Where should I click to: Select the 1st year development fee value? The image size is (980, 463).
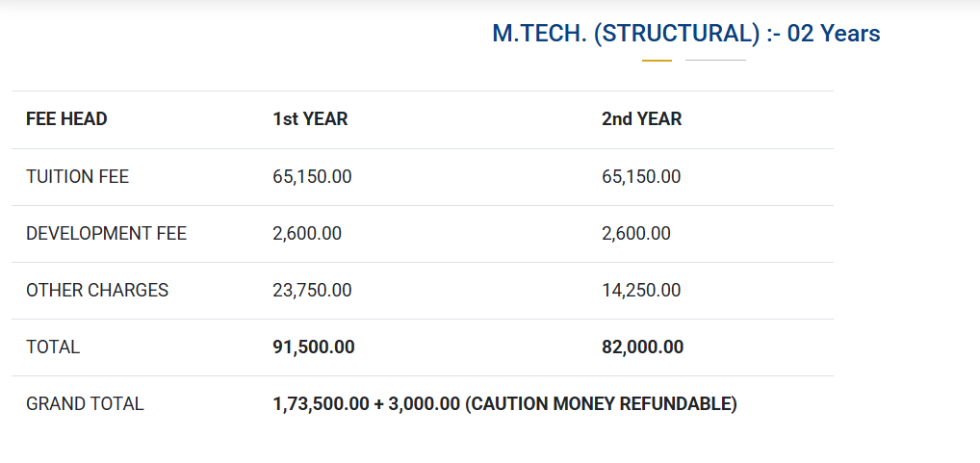[307, 234]
